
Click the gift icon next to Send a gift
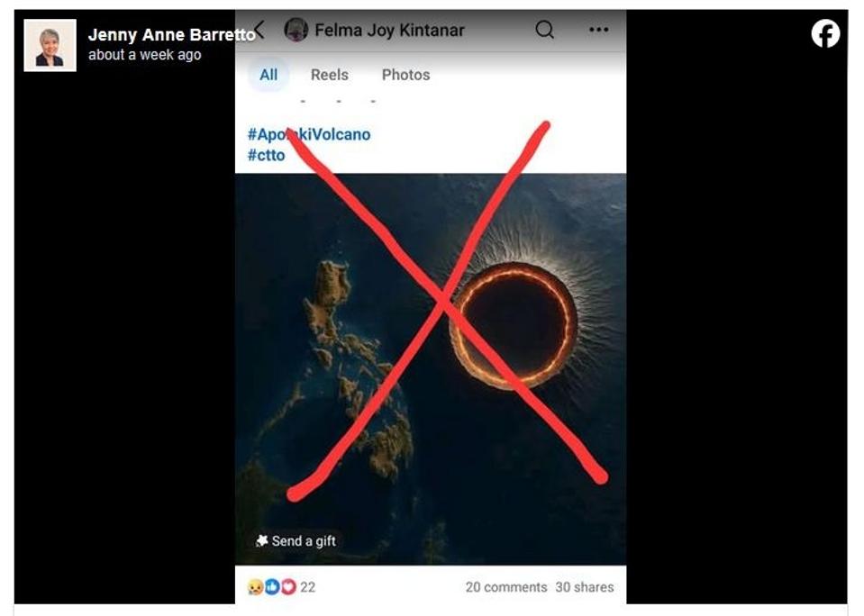tap(262, 539)
